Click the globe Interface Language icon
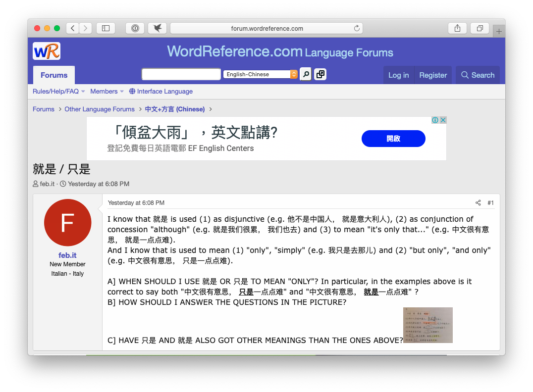The width and height of the screenshot is (533, 392). tap(132, 91)
